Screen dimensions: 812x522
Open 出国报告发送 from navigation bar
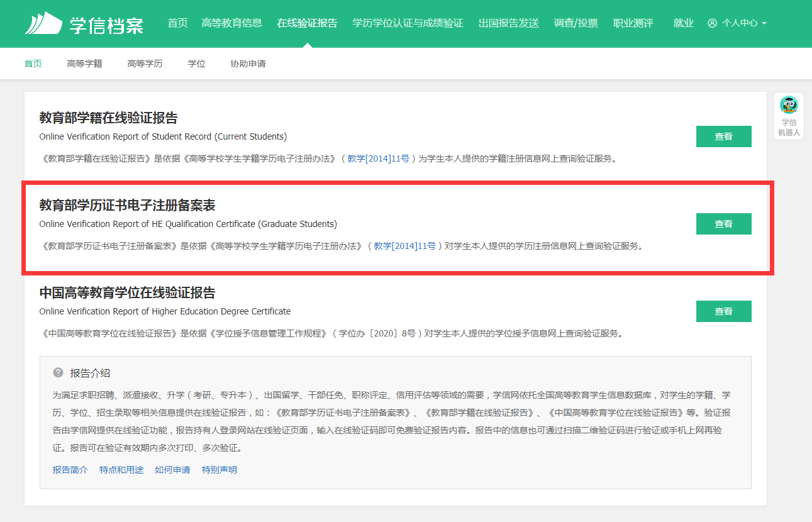[x=508, y=23]
